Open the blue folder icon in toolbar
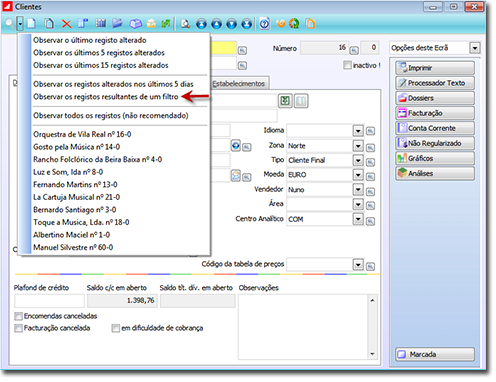Image resolution: width=496 pixels, height=382 pixels. pyautogui.click(x=117, y=23)
